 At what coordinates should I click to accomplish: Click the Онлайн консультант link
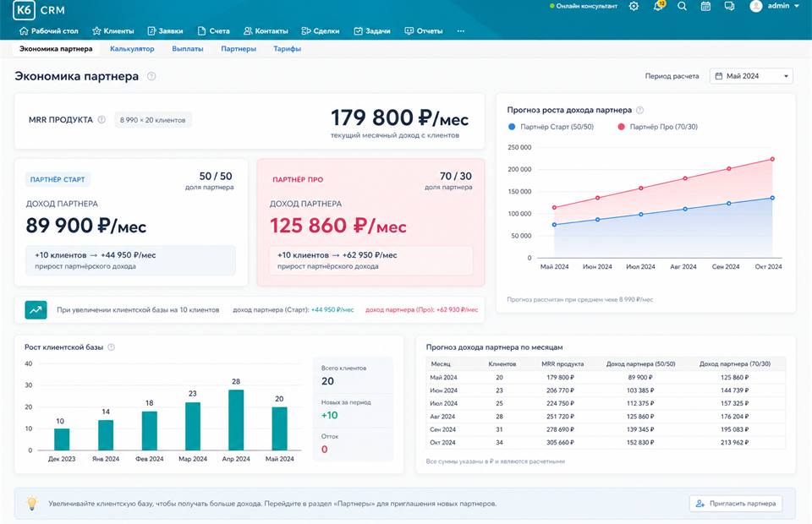[x=584, y=6]
